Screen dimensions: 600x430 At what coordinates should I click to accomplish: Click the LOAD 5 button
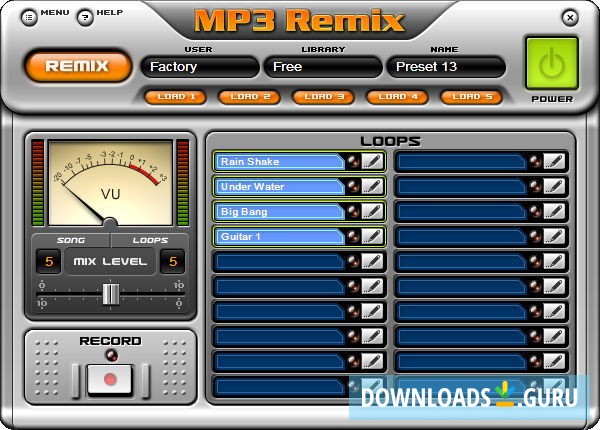tap(471, 97)
